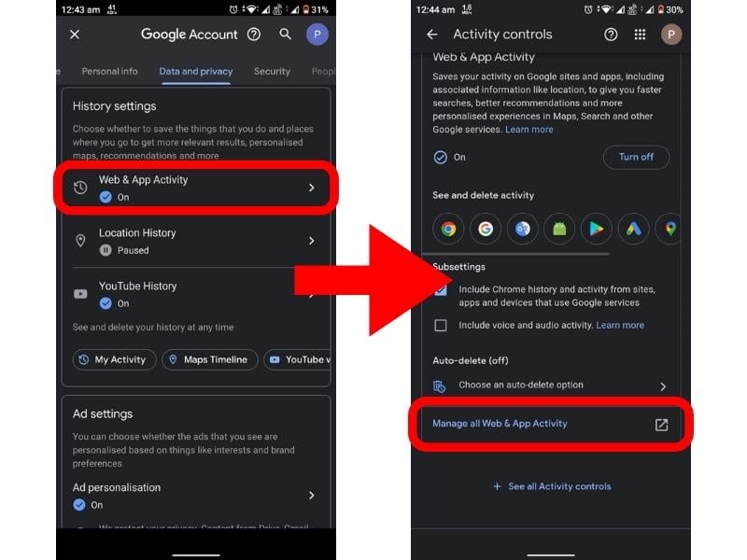
Task: Close the Google Account screen with X
Action: (x=75, y=35)
